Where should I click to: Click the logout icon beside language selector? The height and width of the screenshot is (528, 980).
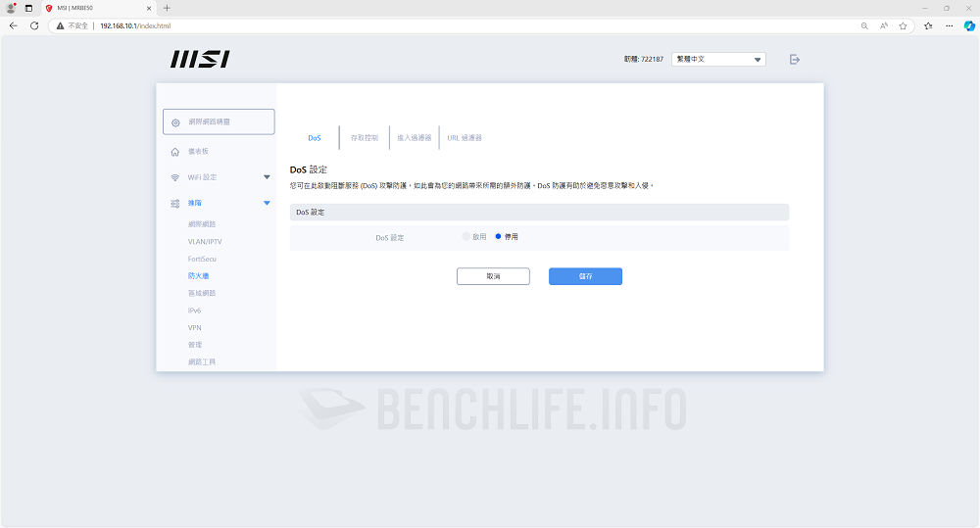[x=795, y=60]
